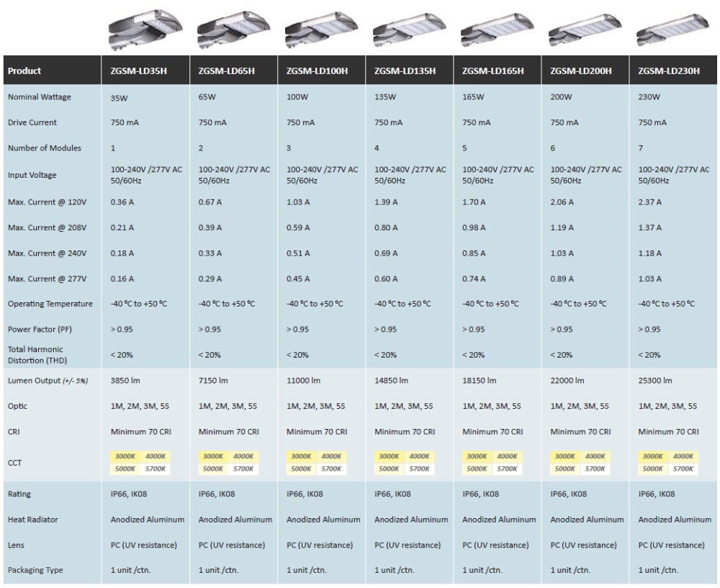Select the 5700K CCT swatch under ZGSM-LD230H

(x=683, y=469)
